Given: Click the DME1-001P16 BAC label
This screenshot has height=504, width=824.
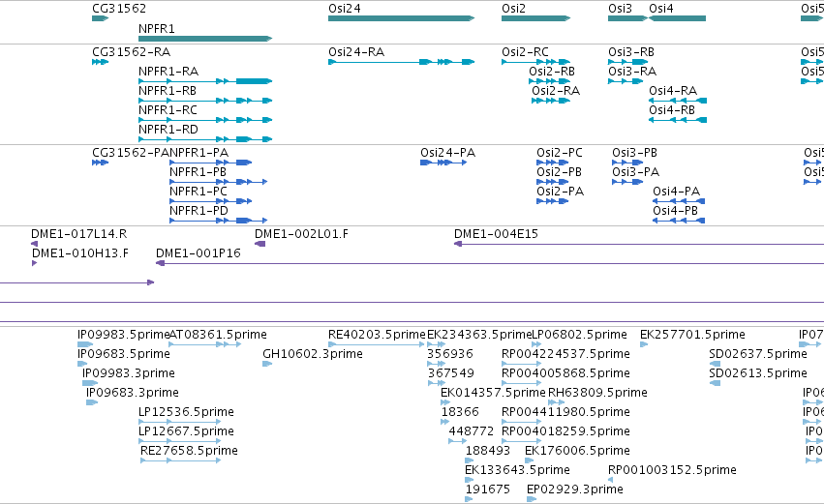Looking at the screenshot, I should coord(198,253).
